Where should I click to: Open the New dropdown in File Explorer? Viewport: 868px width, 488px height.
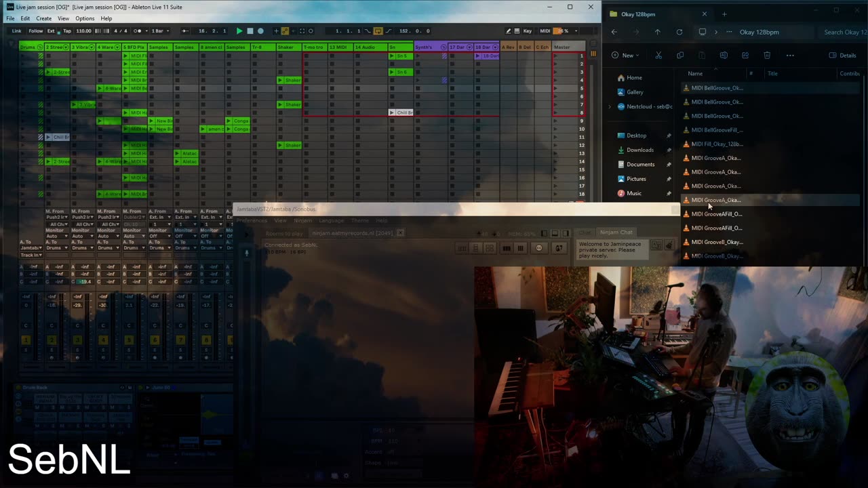(625, 56)
